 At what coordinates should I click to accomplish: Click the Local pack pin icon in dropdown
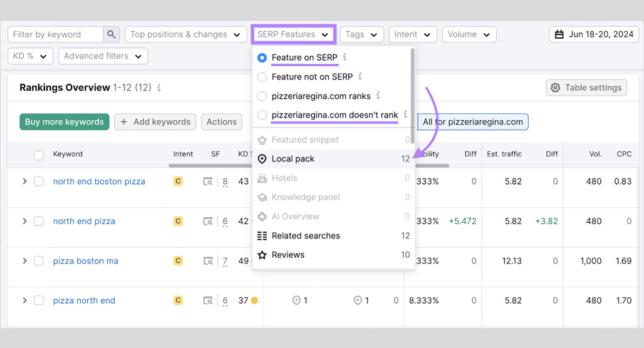262,159
